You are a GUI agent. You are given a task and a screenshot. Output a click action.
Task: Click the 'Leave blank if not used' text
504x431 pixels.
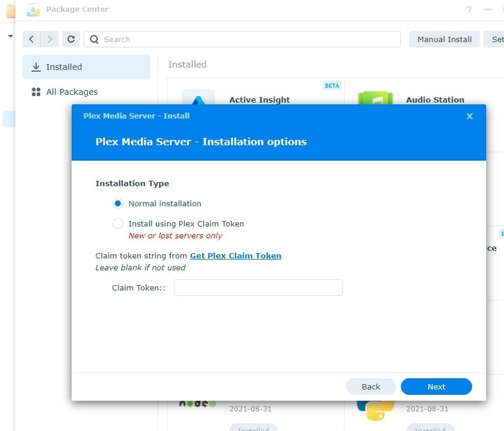click(x=140, y=268)
